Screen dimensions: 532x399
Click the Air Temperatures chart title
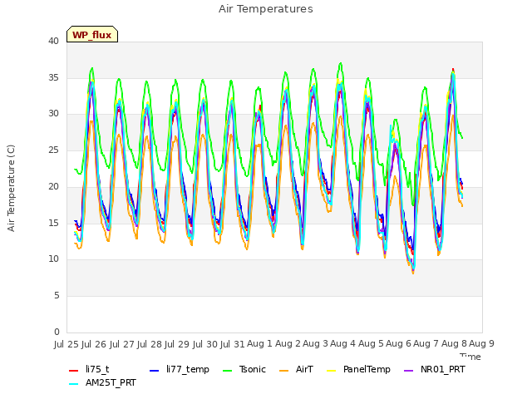(x=266, y=9)
